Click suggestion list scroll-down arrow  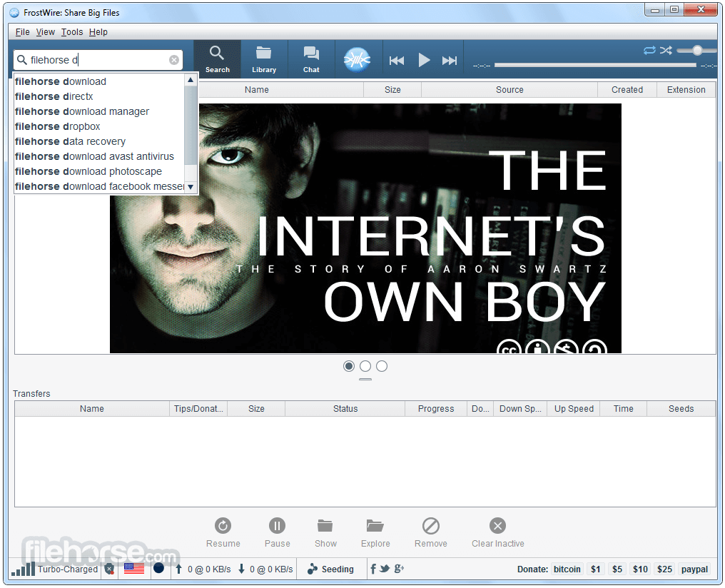(191, 187)
